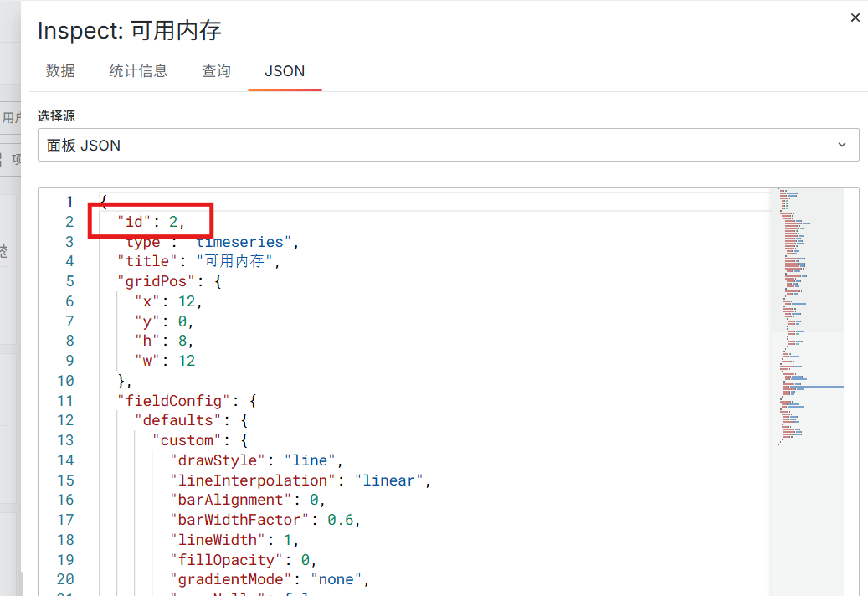Click line number 11 in the gutter
Viewport: 868px width, 596px height.
(x=65, y=401)
